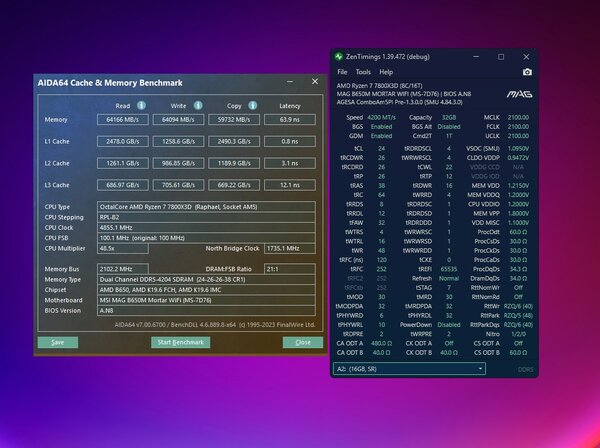Image resolution: width=600 pixels, height=448 pixels.
Task: Open the Tools menu in ZenTimings
Action: (x=363, y=72)
